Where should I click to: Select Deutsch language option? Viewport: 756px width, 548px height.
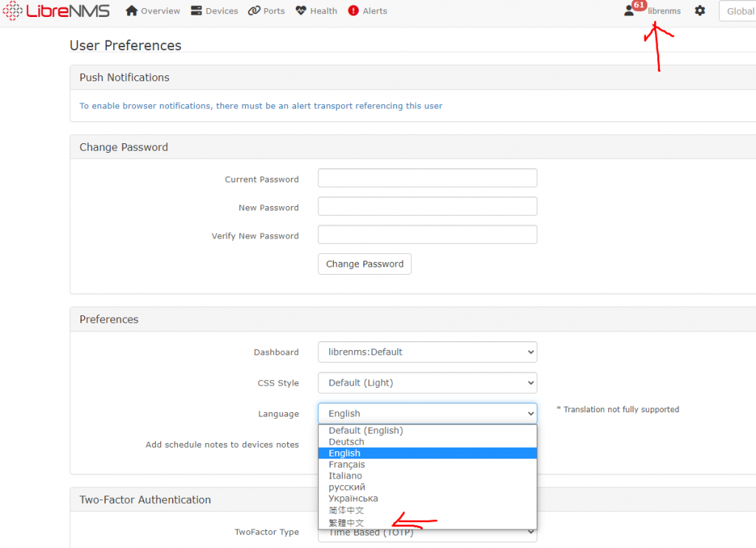coord(427,442)
